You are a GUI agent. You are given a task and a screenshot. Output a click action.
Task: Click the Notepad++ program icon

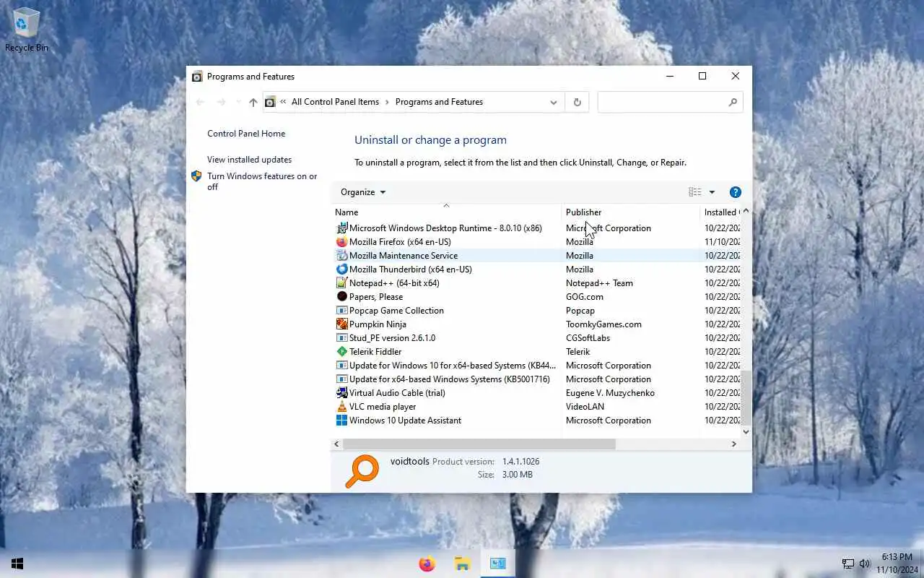click(342, 283)
